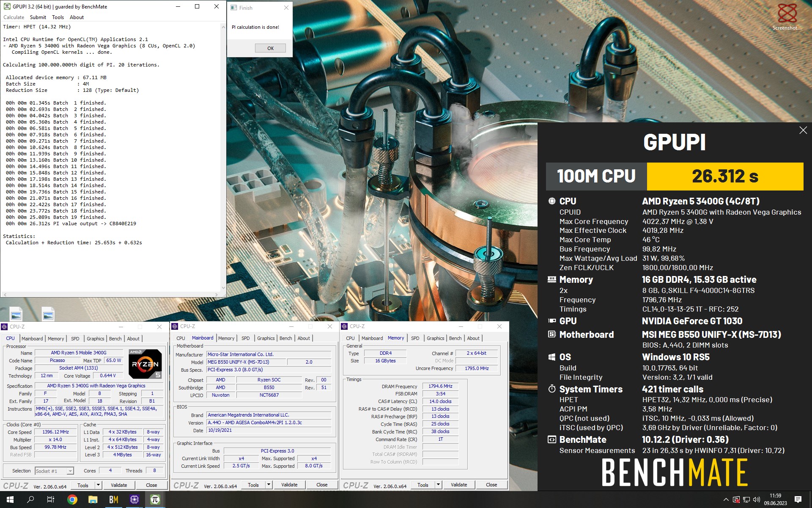Select Bench tab in middle CPU-Z window

point(285,338)
